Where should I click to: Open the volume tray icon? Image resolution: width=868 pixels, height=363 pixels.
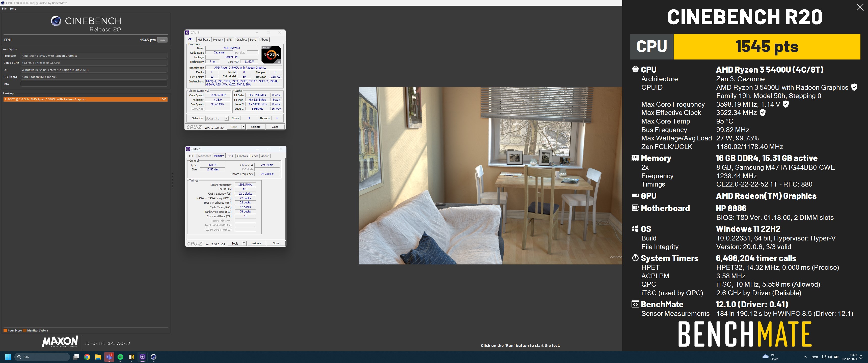pos(830,357)
